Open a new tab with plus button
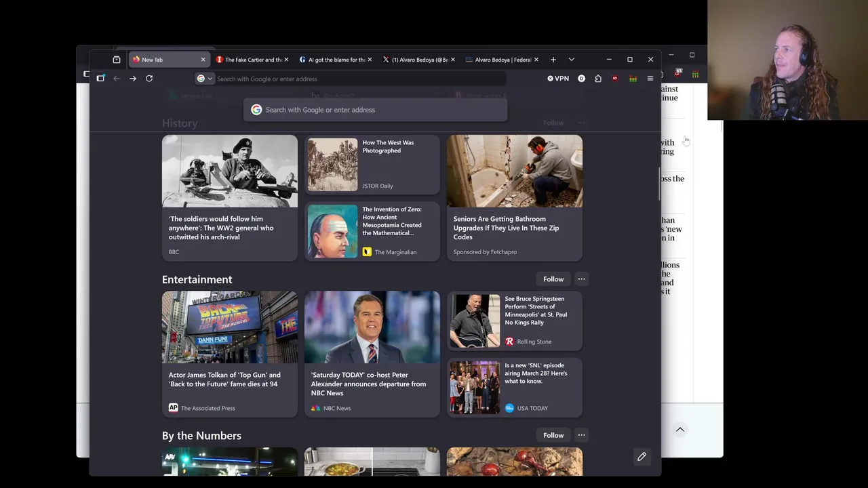 553,60
